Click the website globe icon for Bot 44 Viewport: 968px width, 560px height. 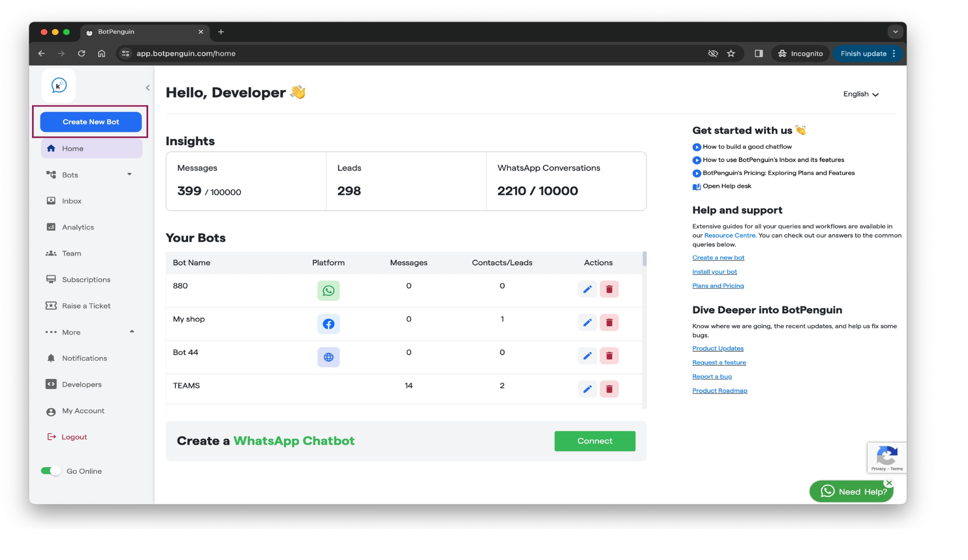(x=328, y=357)
